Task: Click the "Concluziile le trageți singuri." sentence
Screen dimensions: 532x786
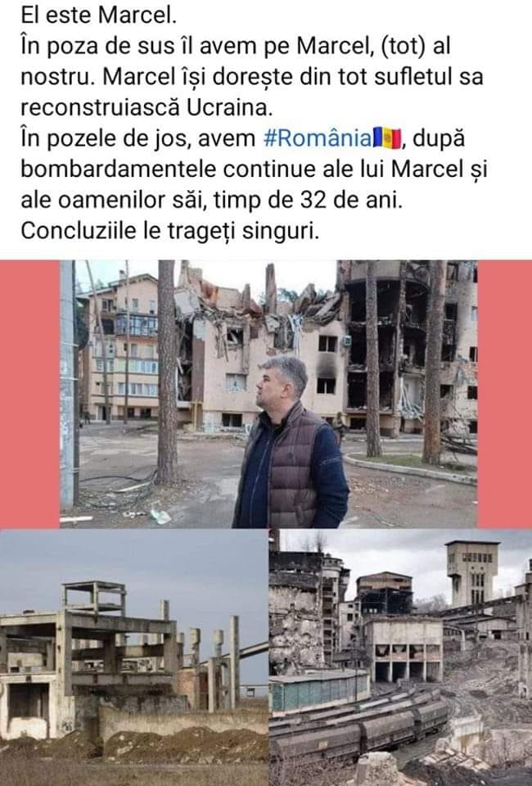Action: [169, 231]
